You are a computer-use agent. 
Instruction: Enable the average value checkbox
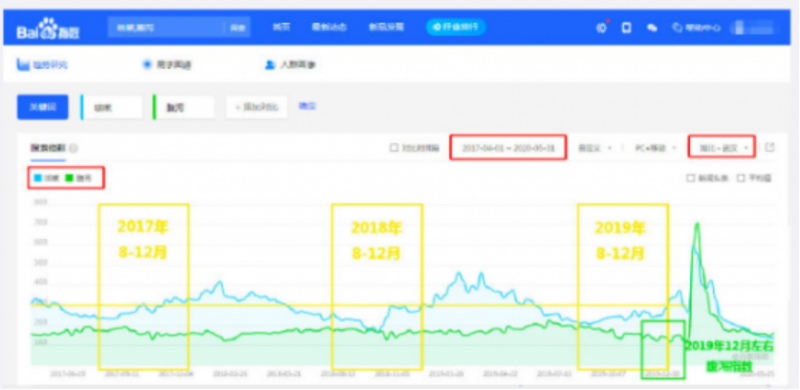click(x=741, y=178)
